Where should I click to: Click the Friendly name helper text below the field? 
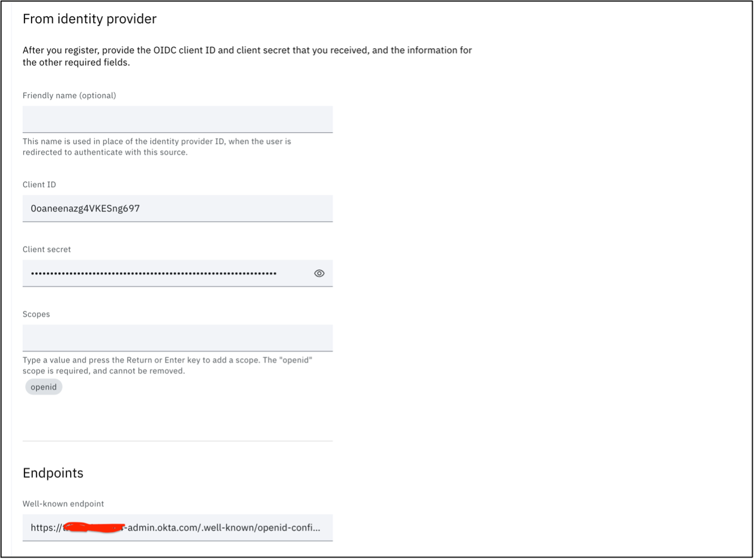[157, 146]
